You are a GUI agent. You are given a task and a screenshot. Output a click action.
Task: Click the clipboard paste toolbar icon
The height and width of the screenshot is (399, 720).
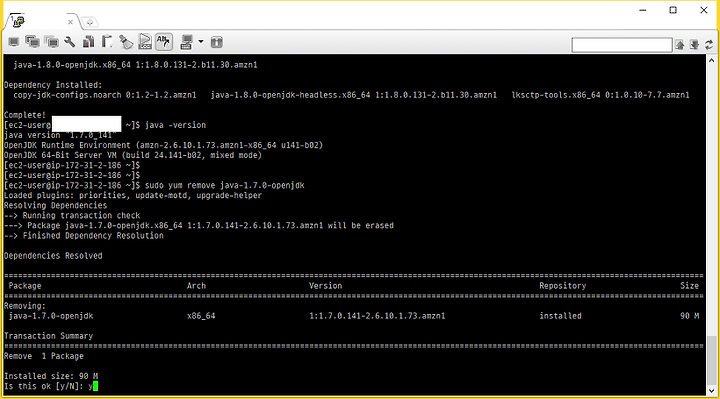(107, 42)
